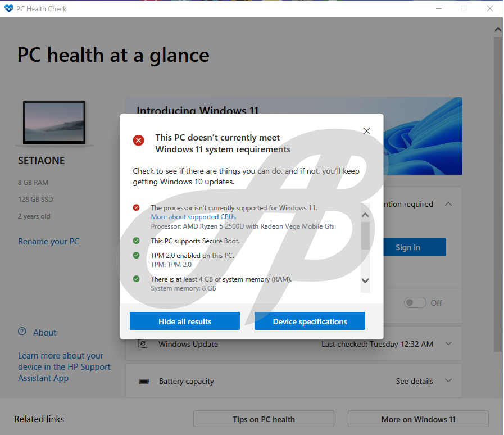Screen dimensions: 504x435
Task: Toggle the Off switch
Action: [415, 302]
